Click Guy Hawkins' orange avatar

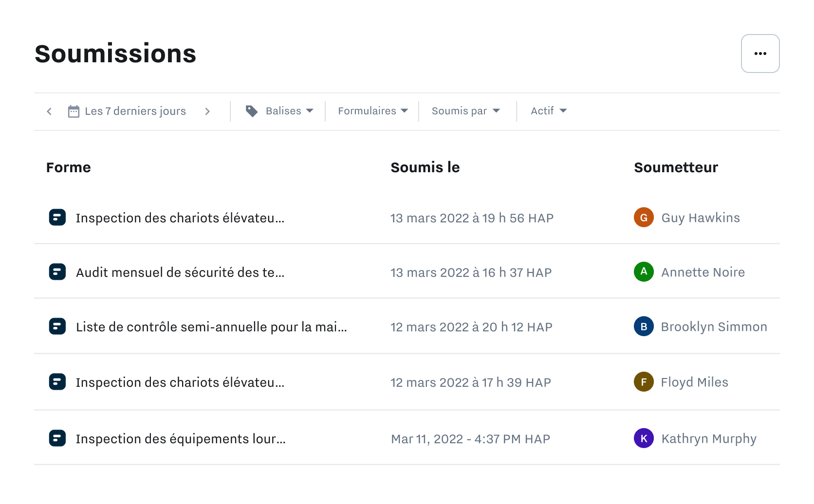click(644, 217)
